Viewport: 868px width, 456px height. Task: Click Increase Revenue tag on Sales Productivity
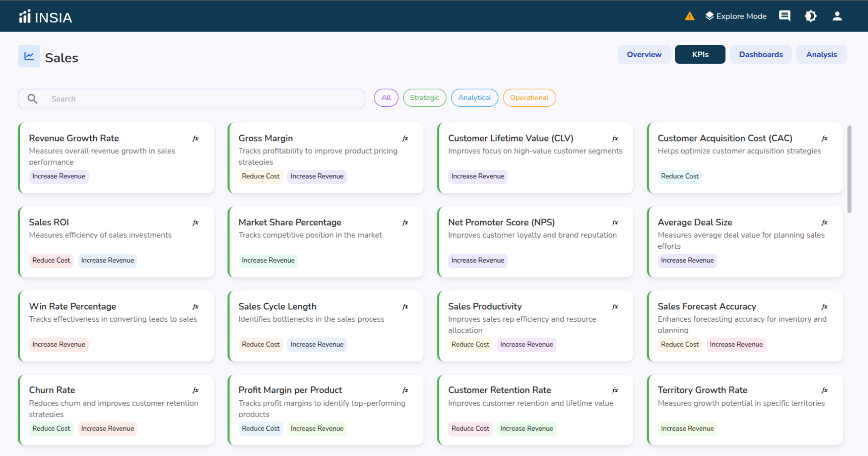pos(526,345)
